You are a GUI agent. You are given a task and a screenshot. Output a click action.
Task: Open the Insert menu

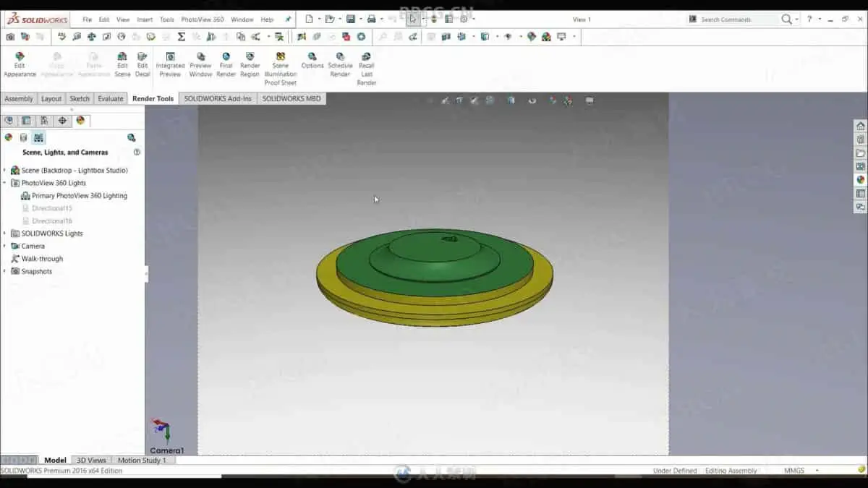pyautogui.click(x=145, y=20)
